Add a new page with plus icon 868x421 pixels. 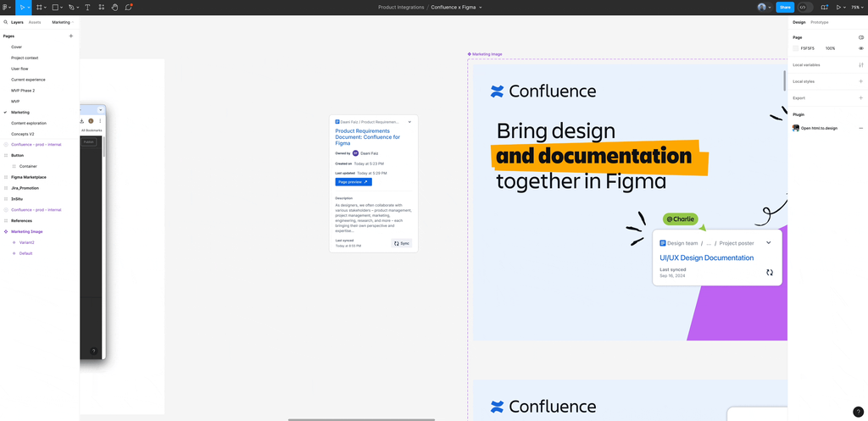pos(71,36)
